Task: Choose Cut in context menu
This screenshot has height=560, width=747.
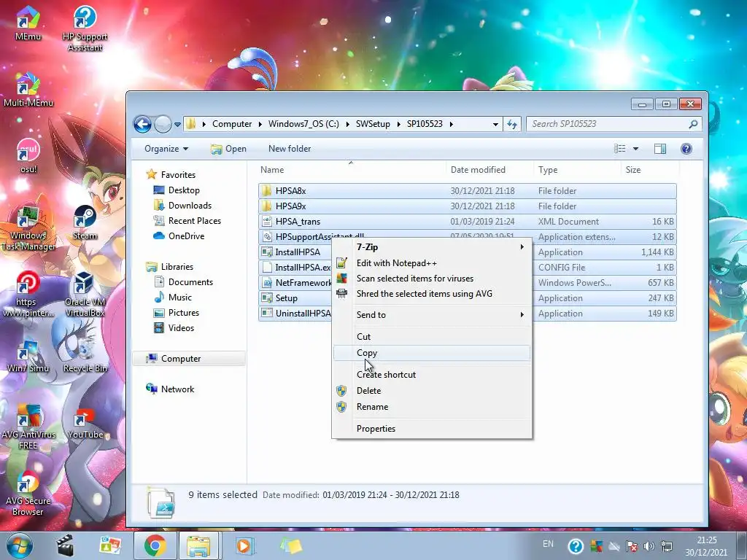Action: 432,336
